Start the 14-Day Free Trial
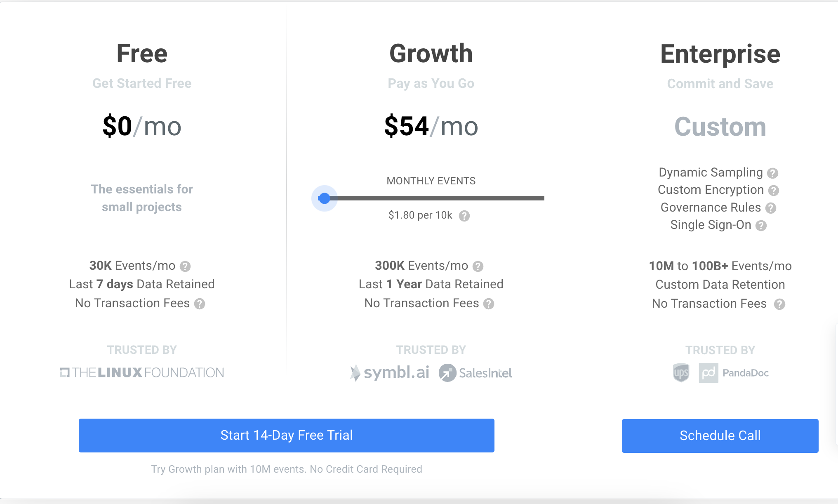The width and height of the screenshot is (838, 504). pos(286,435)
